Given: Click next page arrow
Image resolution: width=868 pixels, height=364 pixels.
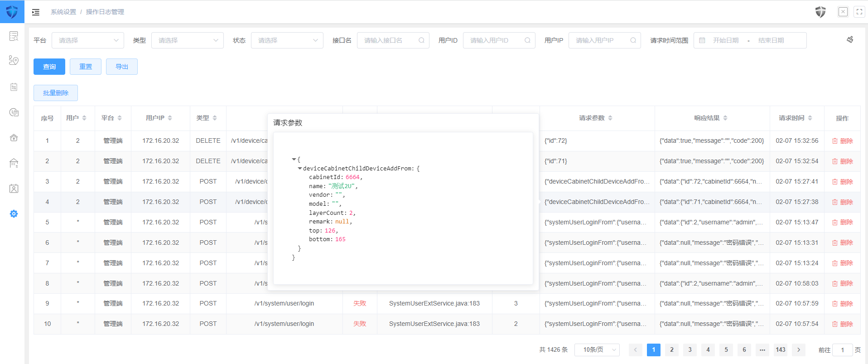Looking at the screenshot, I should [x=799, y=349].
